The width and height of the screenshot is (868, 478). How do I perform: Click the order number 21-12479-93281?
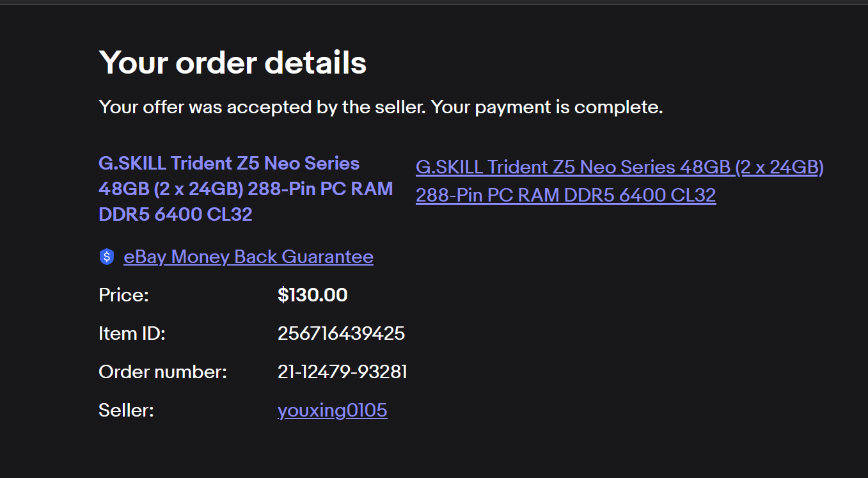[342, 372]
